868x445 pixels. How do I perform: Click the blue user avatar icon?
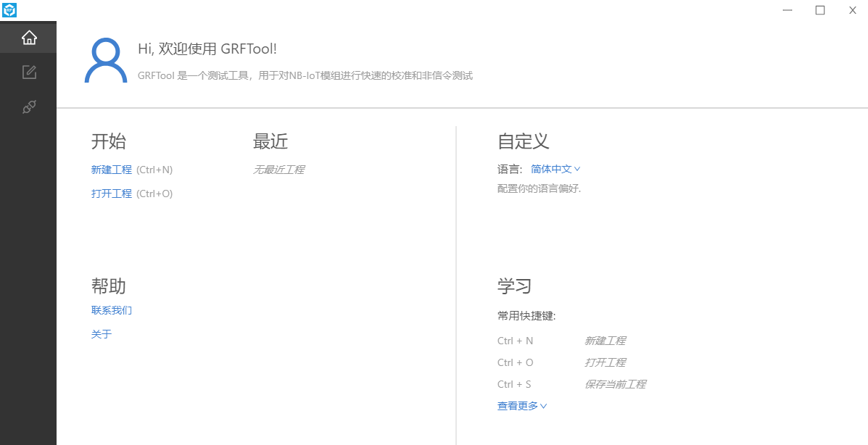click(106, 60)
